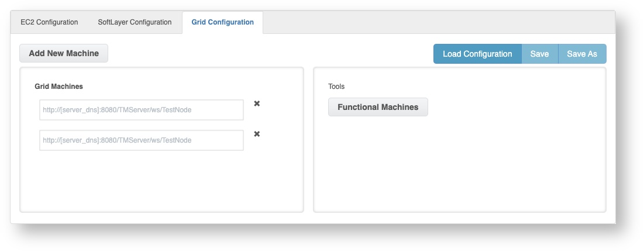
Task: Save the current grid configuration
Action: point(539,54)
